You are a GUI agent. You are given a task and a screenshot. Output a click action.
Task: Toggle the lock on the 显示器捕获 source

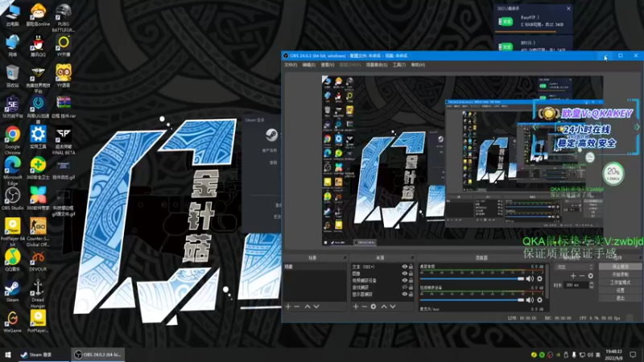pyautogui.click(x=411, y=294)
